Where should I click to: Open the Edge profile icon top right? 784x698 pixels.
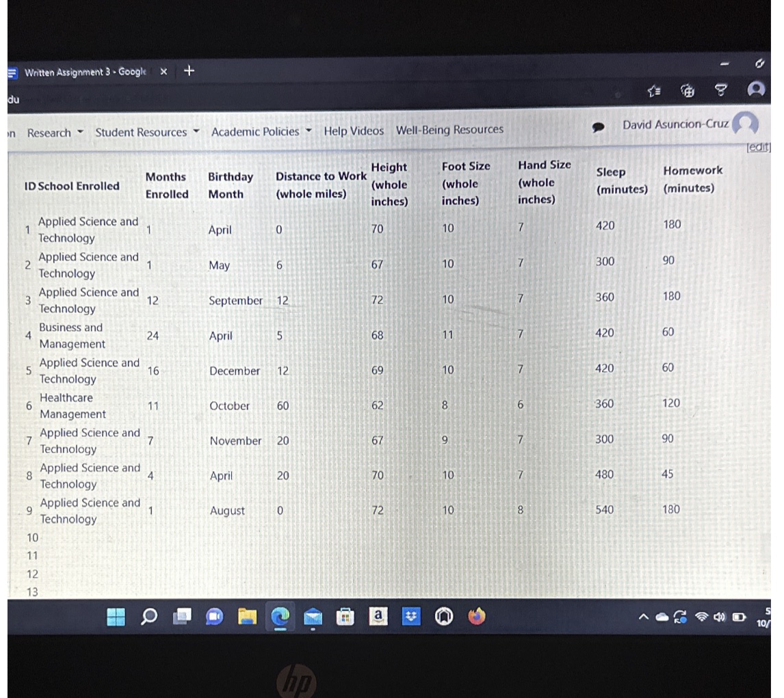point(755,90)
